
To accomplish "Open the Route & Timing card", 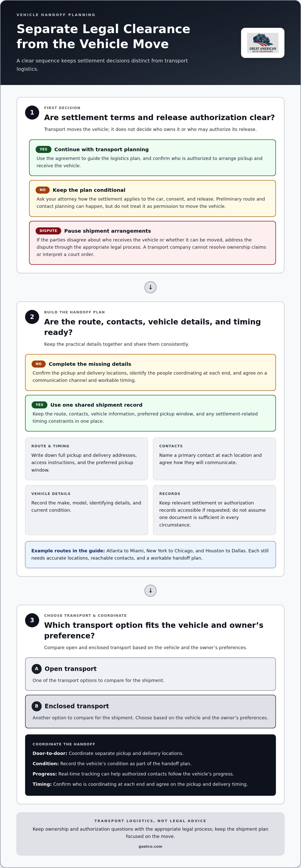I will (86, 459).
